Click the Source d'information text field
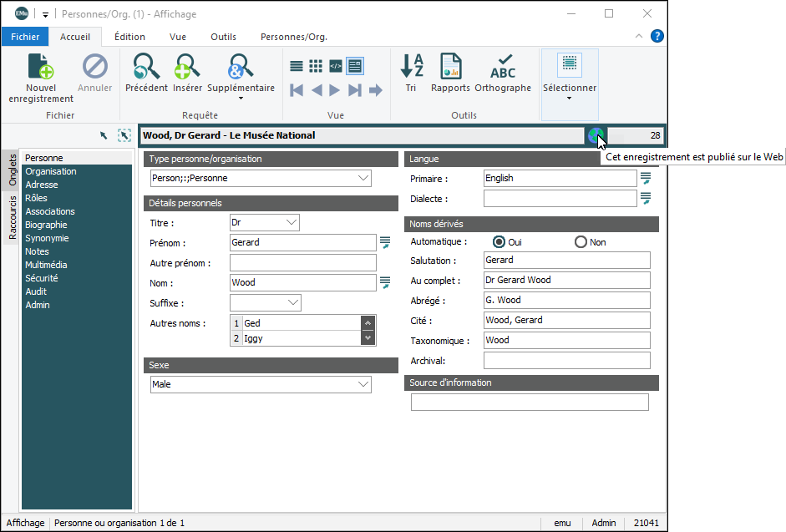The image size is (786, 532). (x=530, y=403)
